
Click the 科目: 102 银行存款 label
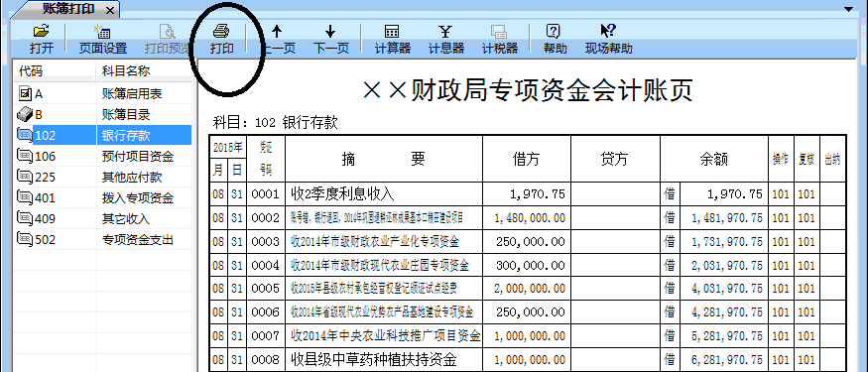point(275,123)
